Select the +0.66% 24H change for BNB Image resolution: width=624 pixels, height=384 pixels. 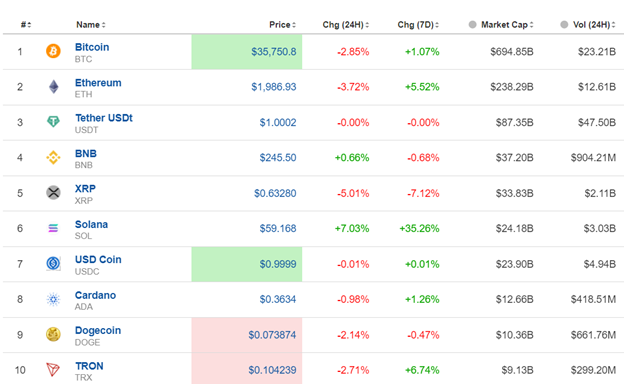tap(352, 158)
